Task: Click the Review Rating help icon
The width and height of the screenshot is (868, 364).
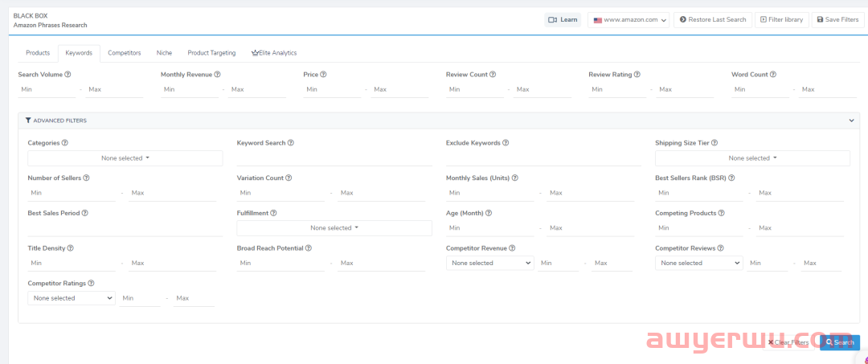Action: click(637, 74)
